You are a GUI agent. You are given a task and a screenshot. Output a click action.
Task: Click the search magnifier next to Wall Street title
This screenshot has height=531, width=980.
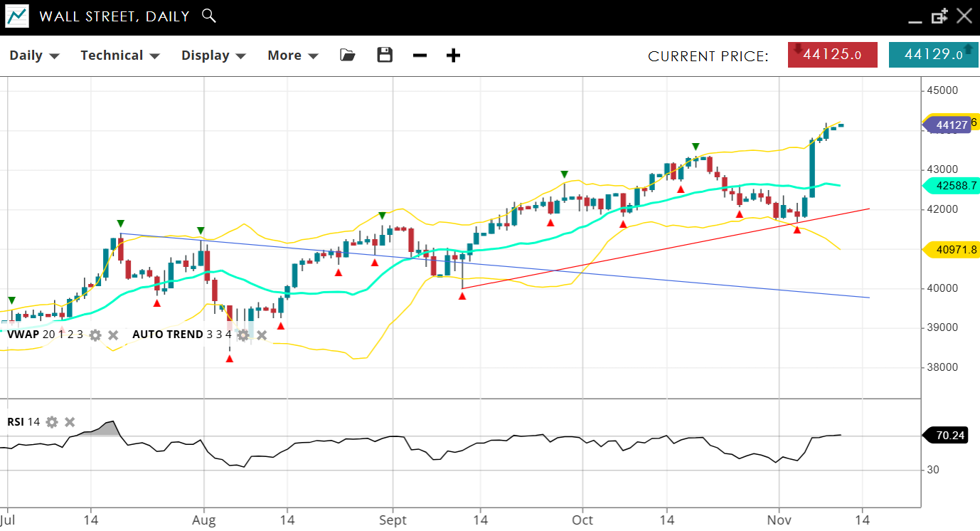coord(208,16)
